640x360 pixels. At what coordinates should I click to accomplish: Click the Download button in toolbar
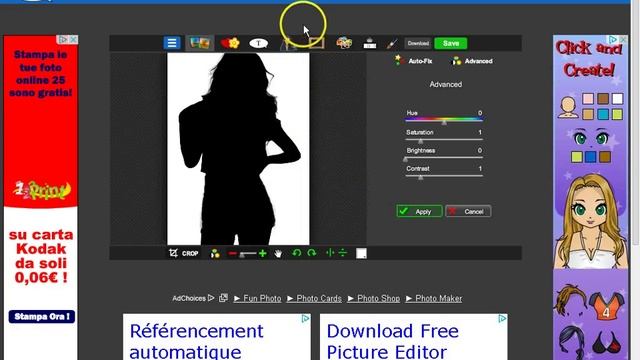click(418, 43)
